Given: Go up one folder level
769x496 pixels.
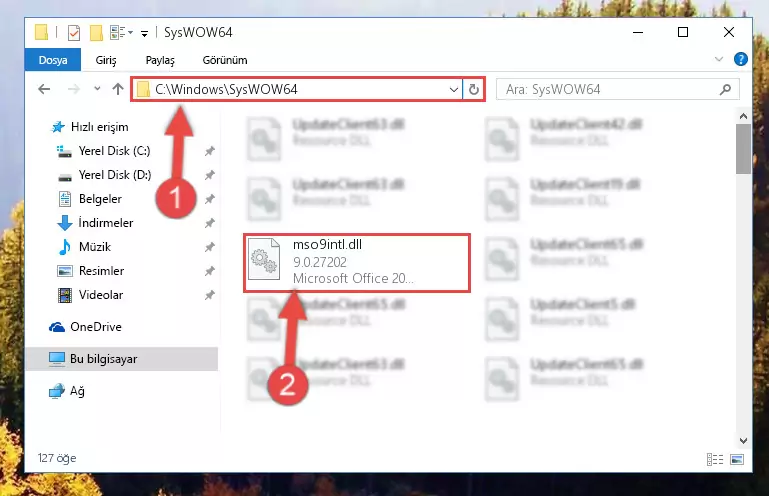Looking at the screenshot, I should (x=118, y=89).
